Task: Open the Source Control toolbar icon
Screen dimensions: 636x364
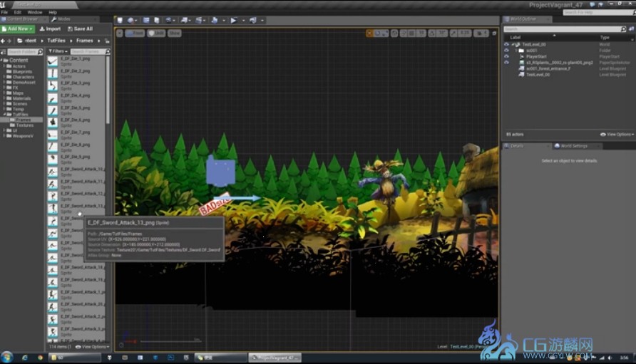Action: pyautogui.click(x=130, y=20)
